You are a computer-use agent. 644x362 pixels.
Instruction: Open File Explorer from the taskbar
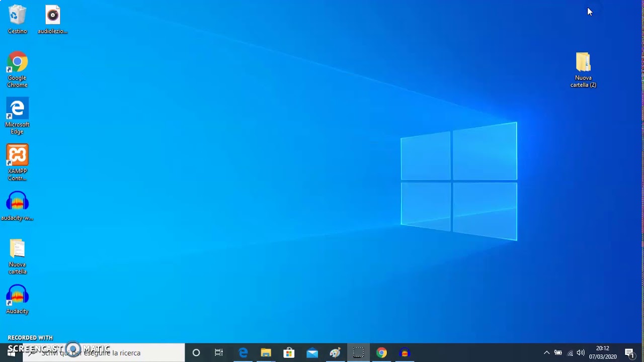point(266,353)
